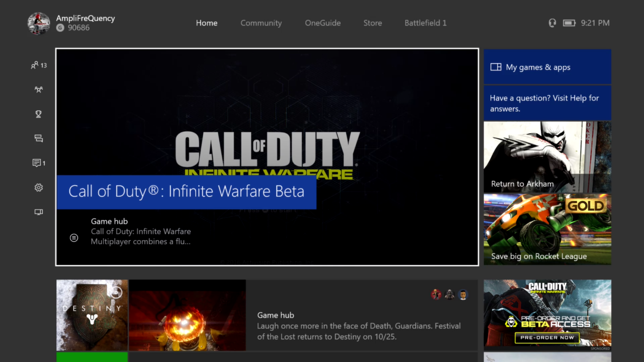Select the monitor icon in the sidebar
644x362 pixels.
tap(39, 212)
